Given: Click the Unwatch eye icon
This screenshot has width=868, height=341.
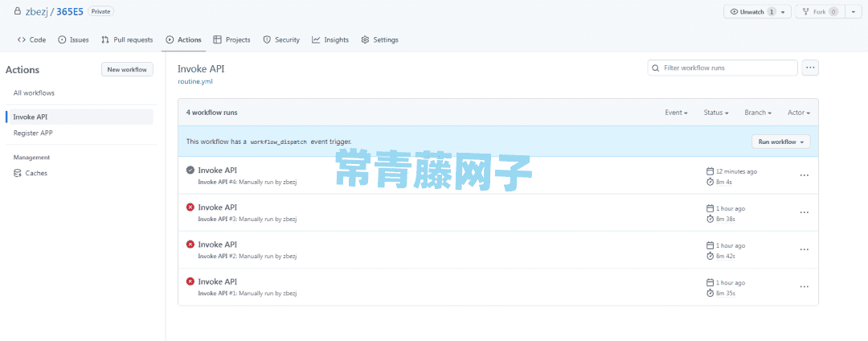Looking at the screenshot, I should 734,11.
